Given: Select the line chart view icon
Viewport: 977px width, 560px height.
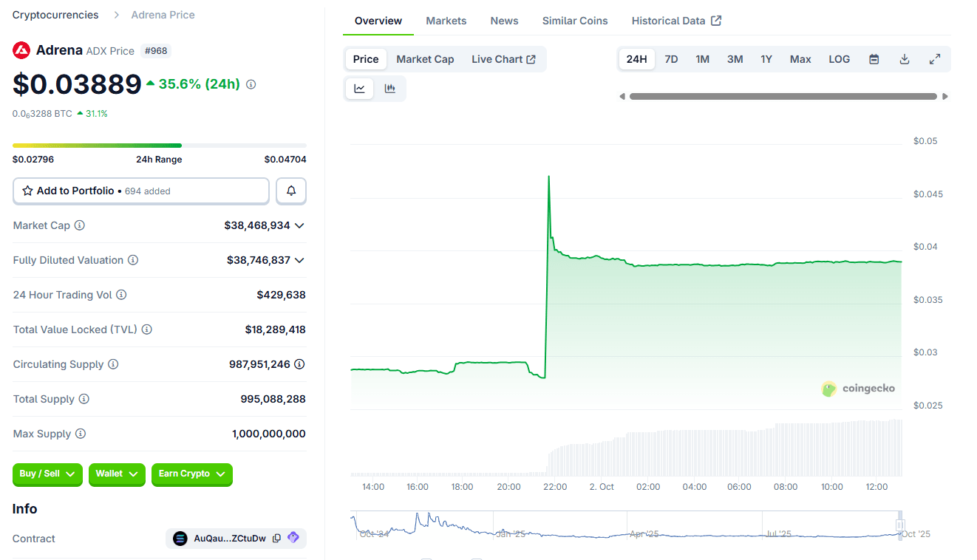Looking at the screenshot, I should coord(359,88).
